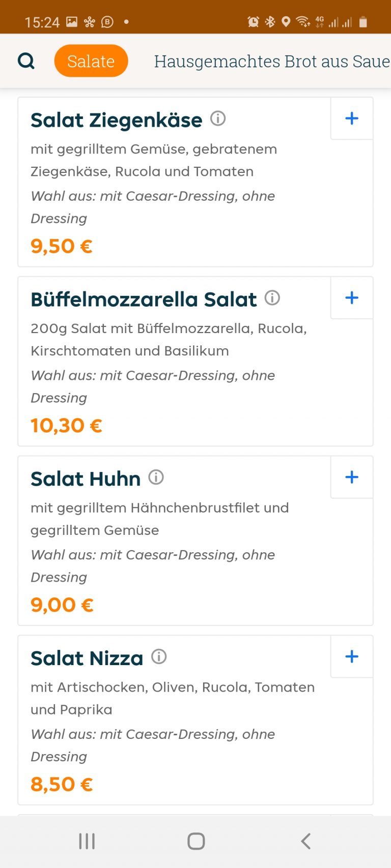Open recent apps navigation button
391x868 pixels.
tap(87, 841)
